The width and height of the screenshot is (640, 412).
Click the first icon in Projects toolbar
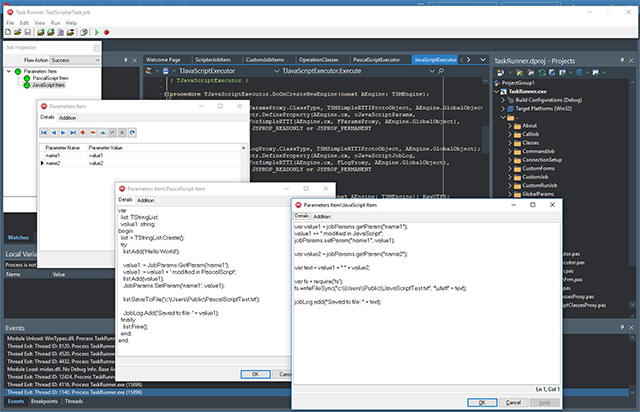click(500, 73)
